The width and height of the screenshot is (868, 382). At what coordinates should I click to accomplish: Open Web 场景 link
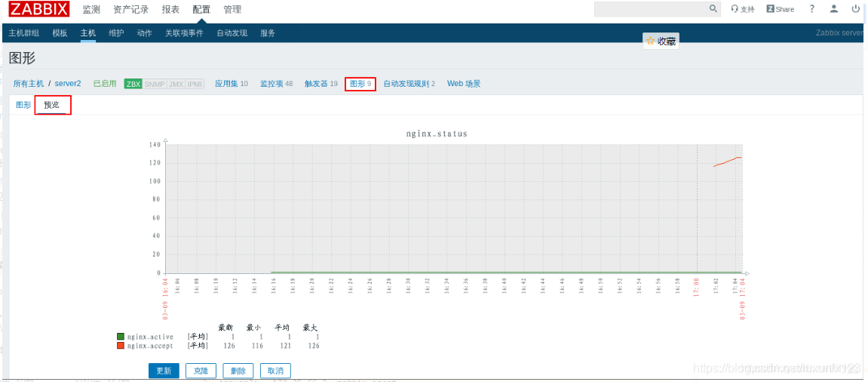click(x=464, y=84)
